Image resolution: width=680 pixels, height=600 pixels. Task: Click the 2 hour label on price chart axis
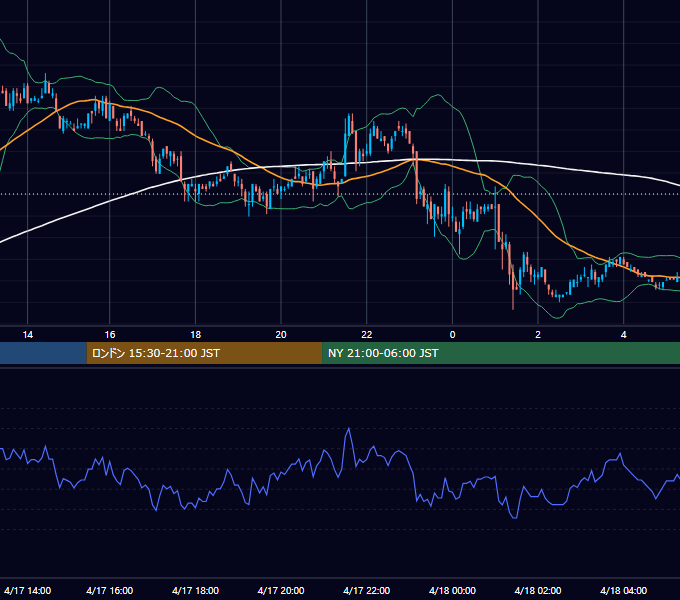pyautogui.click(x=538, y=335)
